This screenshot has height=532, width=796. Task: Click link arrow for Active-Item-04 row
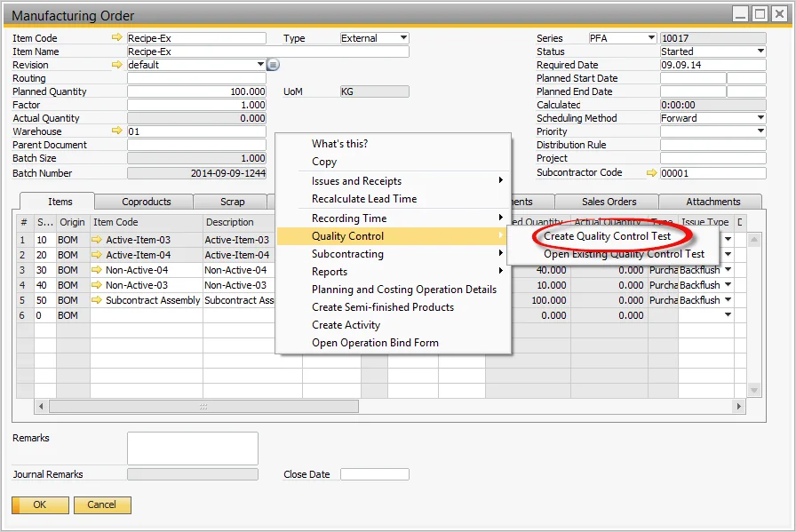[97, 255]
